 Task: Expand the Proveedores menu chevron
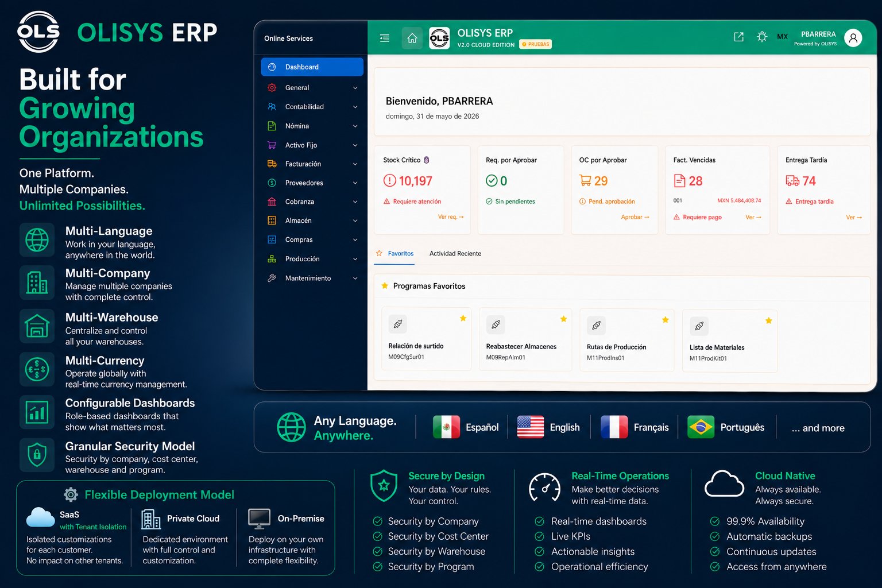pos(355,183)
